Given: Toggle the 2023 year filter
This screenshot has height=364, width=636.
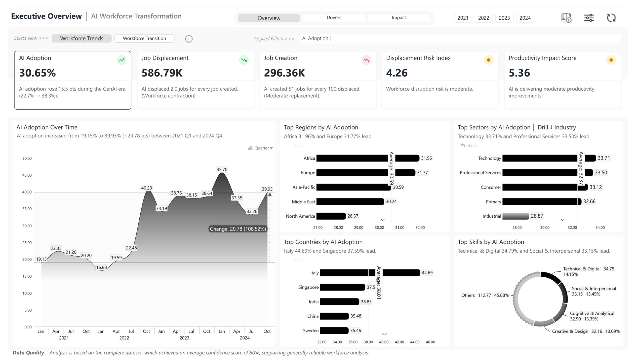Looking at the screenshot, I should [504, 18].
